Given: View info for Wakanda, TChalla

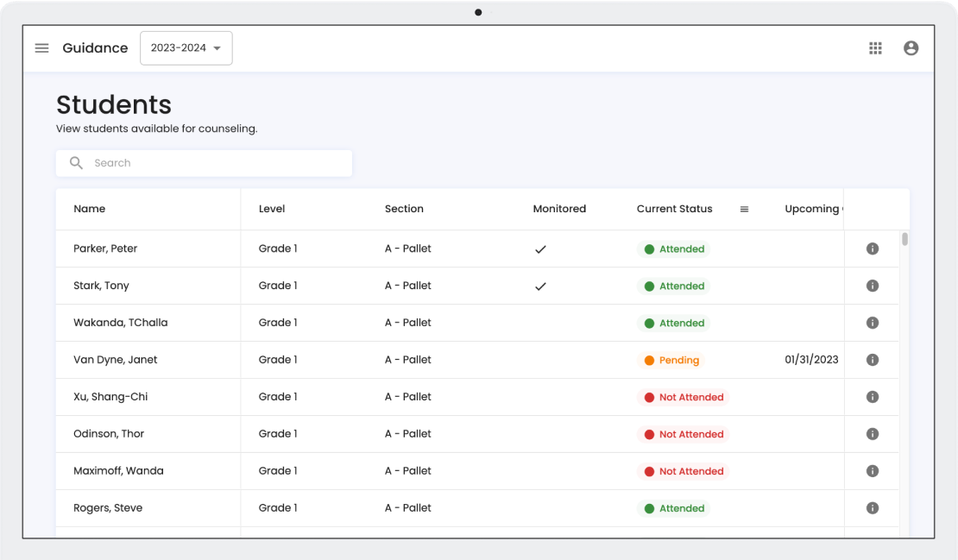Looking at the screenshot, I should click(873, 323).
